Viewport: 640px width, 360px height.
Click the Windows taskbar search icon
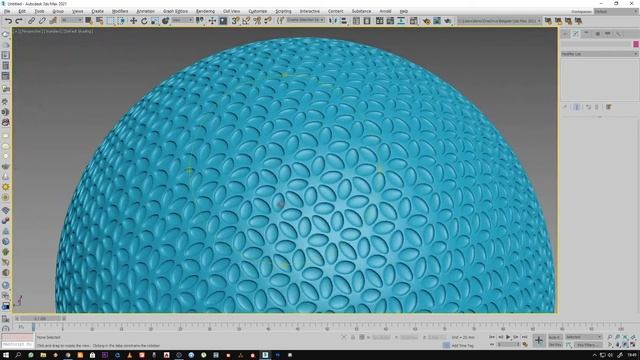coord(18,355)
